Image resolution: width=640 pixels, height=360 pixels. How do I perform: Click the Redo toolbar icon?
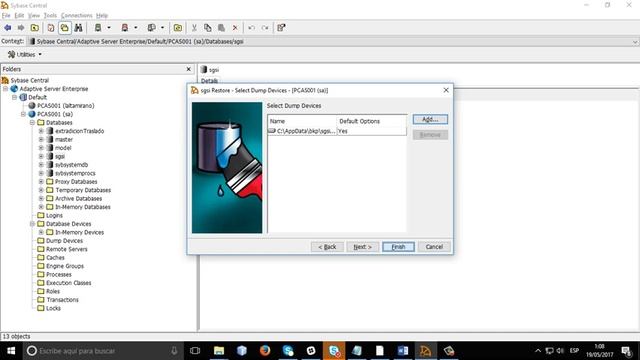pyautogui.click(x=265, y=28)
